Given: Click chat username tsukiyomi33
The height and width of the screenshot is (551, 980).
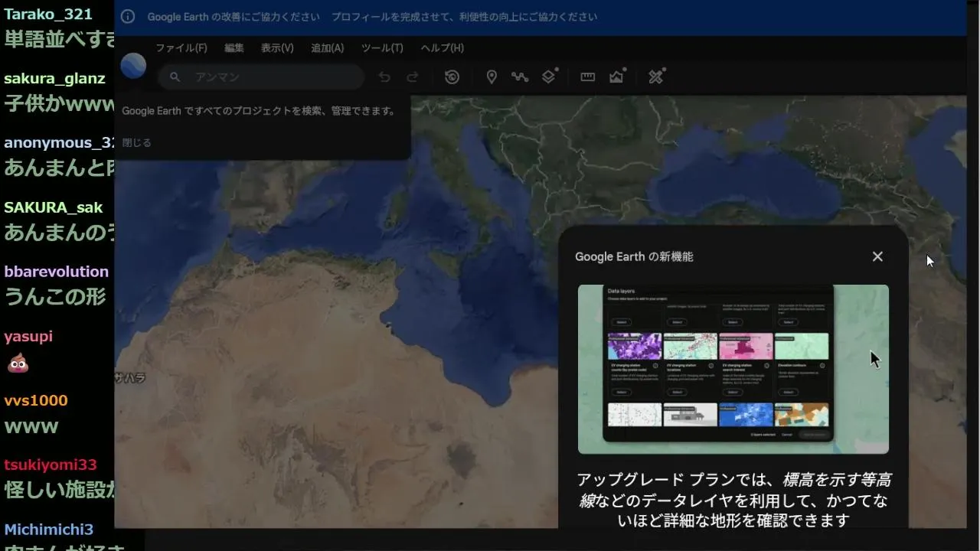Looking at the screenshot, I should tap(51, 465).
